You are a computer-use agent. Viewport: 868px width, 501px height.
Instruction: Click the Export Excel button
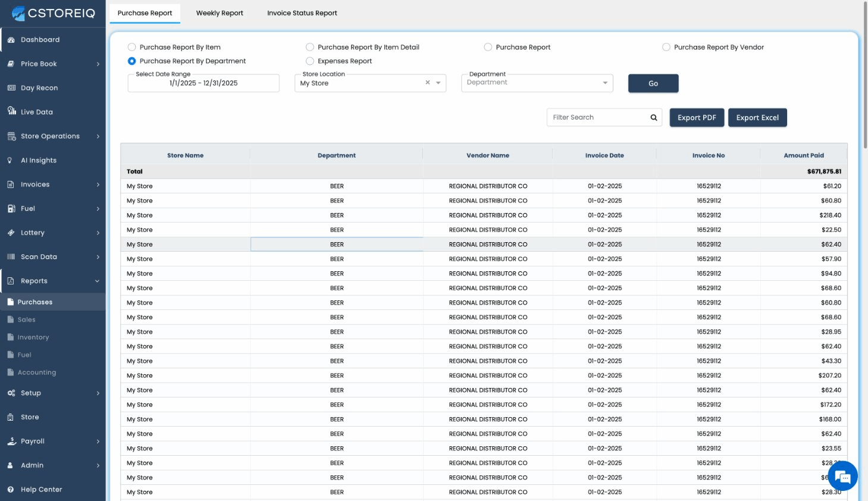(757, 118)
